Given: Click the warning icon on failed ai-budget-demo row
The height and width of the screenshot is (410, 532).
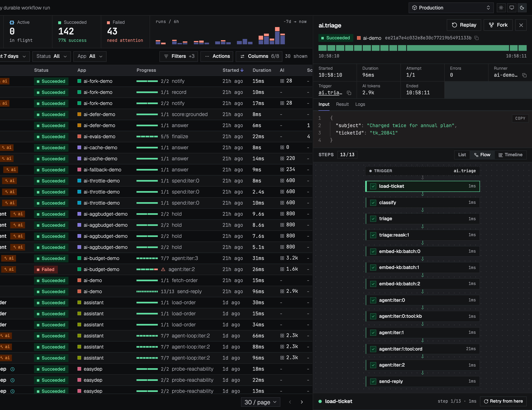Looking at the screenshot, I should pyautogui.click(x=163, y=269).
